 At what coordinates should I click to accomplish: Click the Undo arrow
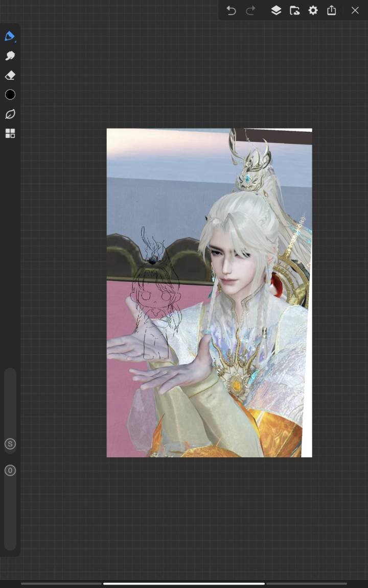232,11
